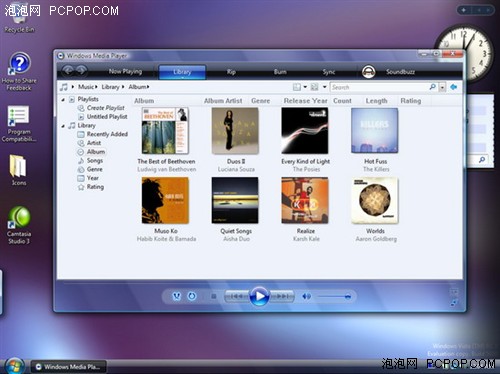The image size is (500, 374).
Task: Click the blue arrow beside search
Action: click(x=454, y=87)
